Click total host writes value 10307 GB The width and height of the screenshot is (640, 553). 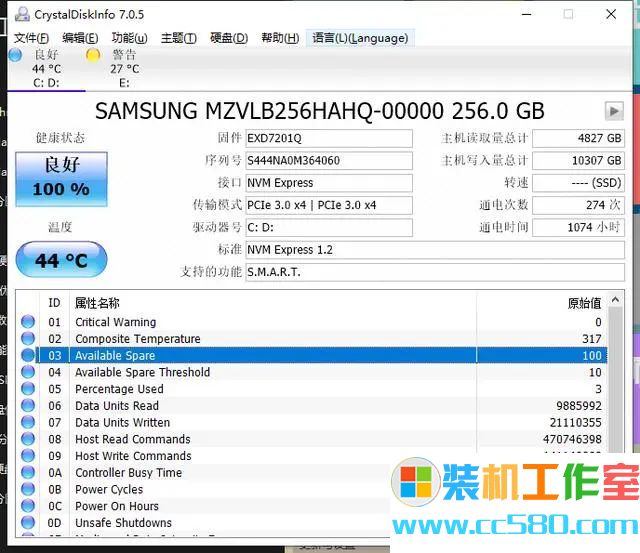578,160
